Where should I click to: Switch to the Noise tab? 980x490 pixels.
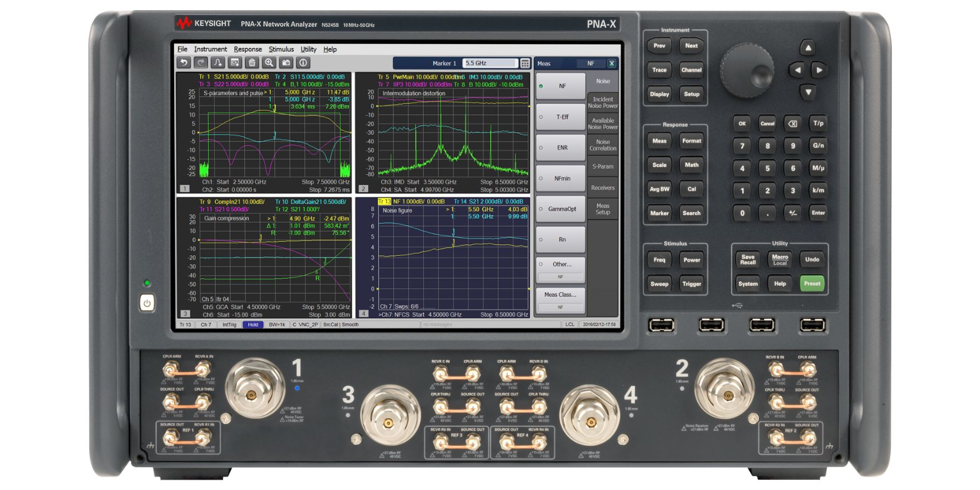[603, 82]
